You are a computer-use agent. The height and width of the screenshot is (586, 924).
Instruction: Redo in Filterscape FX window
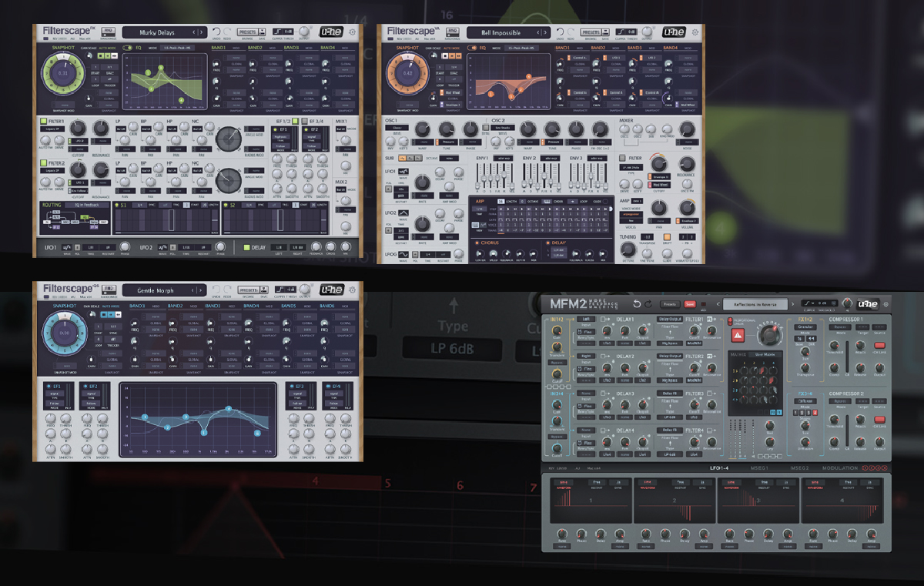click(227, 32)
